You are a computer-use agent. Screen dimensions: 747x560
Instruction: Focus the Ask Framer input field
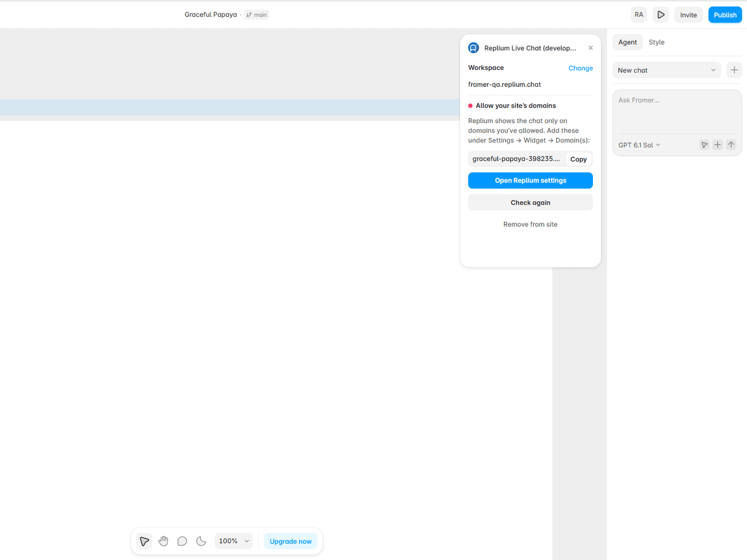pyautogui.click(x=677, y=111)
